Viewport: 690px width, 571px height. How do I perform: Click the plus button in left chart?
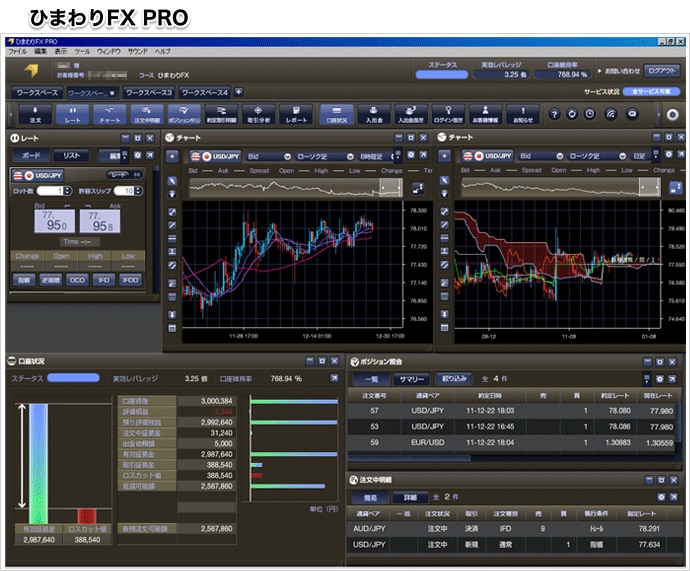click(172, 156)
